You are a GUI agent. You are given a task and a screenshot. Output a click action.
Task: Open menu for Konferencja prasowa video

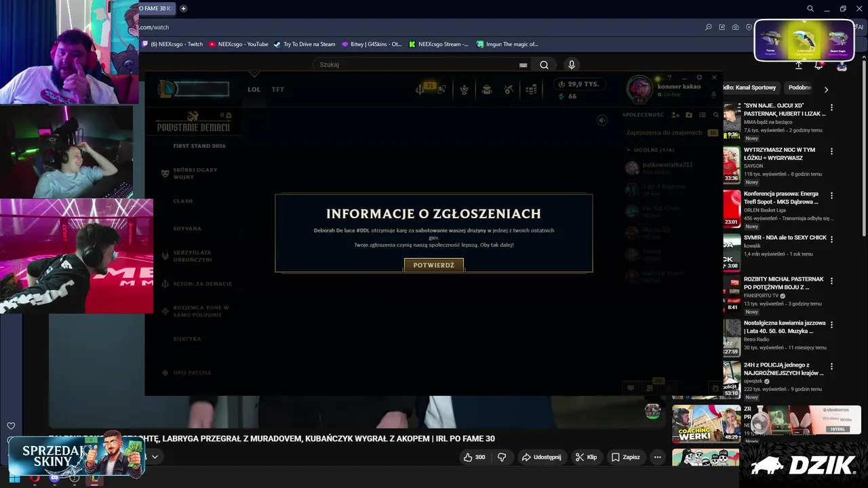(x=832, y=195)
